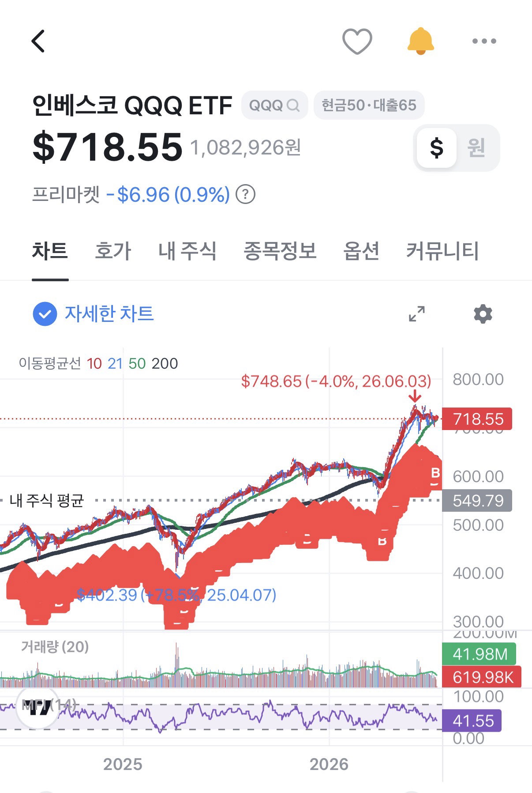
Task: Open the 옵션 tab
Action: (361, 251)
